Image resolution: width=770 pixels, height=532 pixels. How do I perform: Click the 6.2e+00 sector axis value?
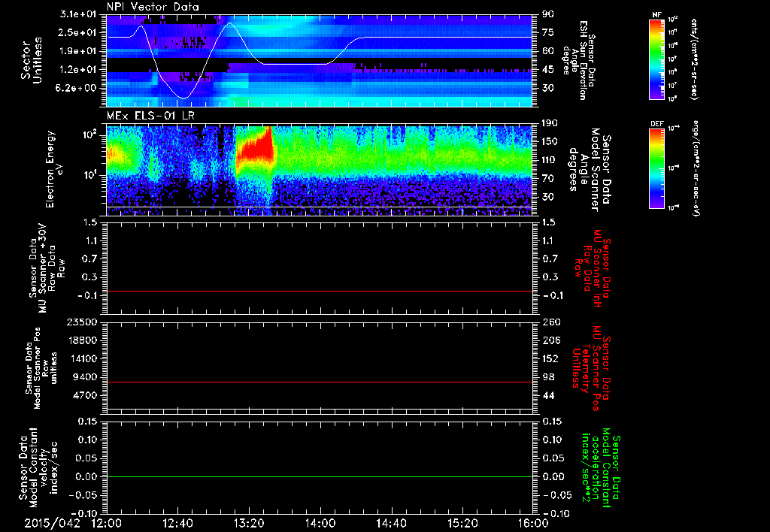pyautogui.click(x=77, y=88)
